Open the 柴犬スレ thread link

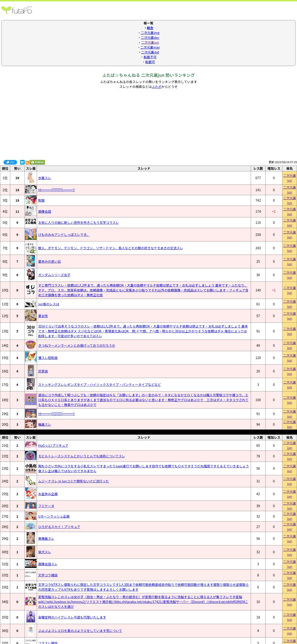(44, 552)
